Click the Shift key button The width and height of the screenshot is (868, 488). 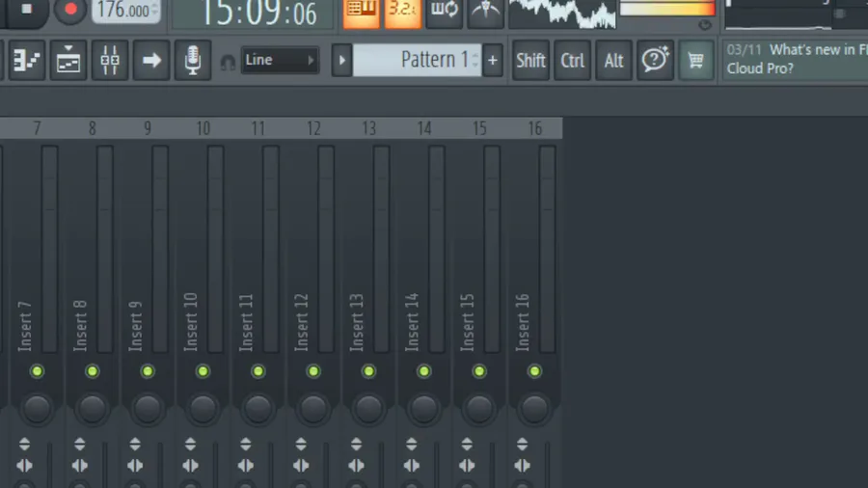tap(530, 61)
